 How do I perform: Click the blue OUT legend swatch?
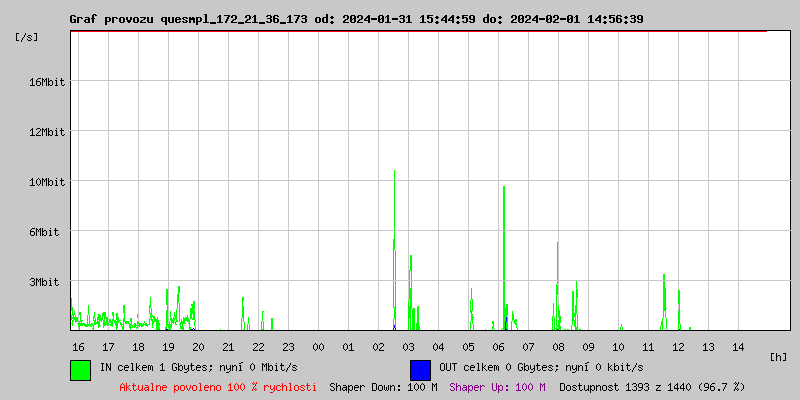point(420,369)
